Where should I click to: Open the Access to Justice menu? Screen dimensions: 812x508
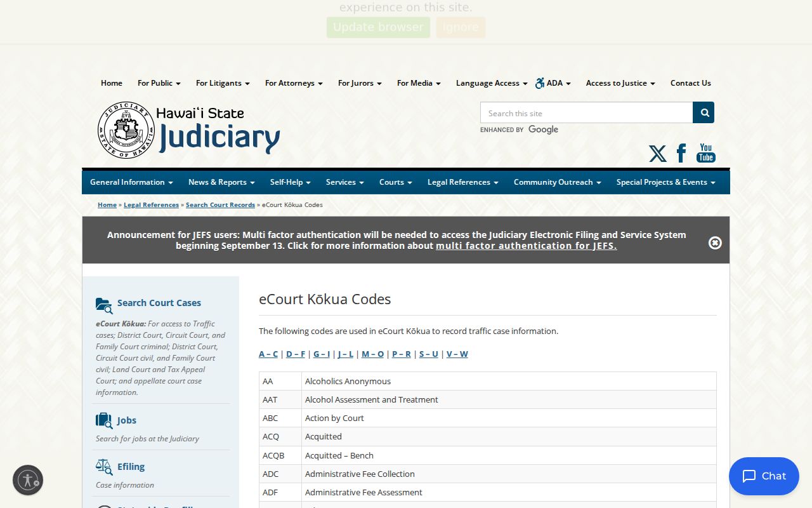[x=620, y=83]
